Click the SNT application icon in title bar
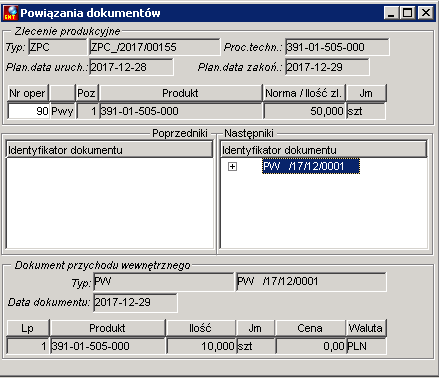439x378 pixels. click(10, 13)
